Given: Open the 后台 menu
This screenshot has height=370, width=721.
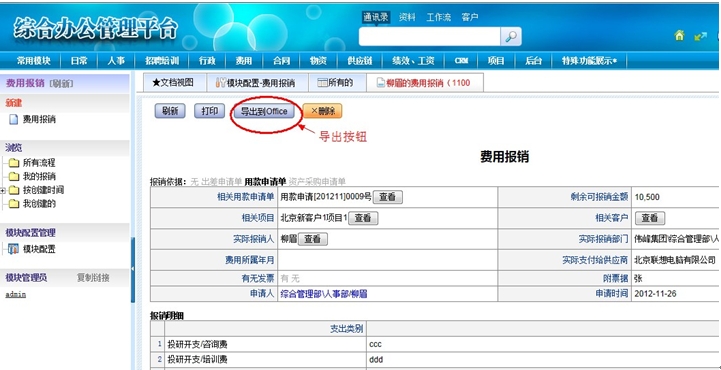Looking at the screenshot, I should coord(533,61).
